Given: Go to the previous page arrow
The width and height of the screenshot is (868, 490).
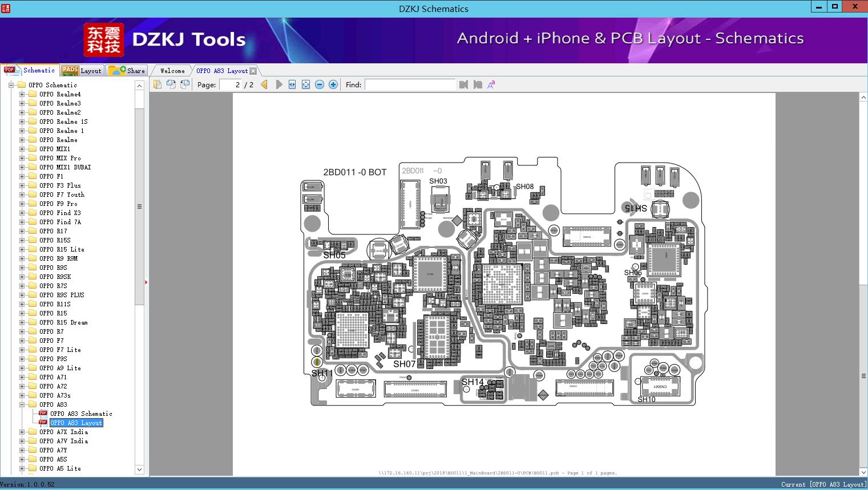Looking at the screenshot, I should [x=264, y=84].
